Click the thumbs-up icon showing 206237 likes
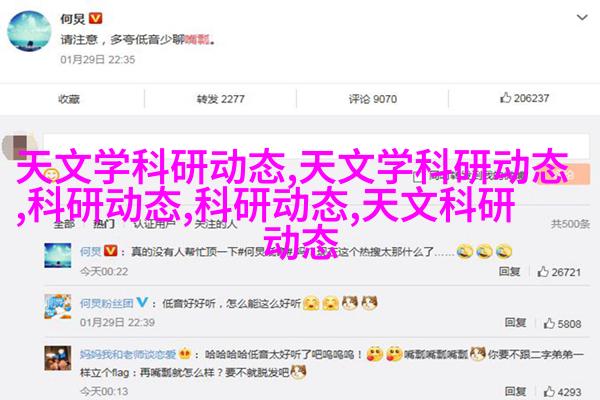Viewport: 600px width, 400px height. pos(505,98)
